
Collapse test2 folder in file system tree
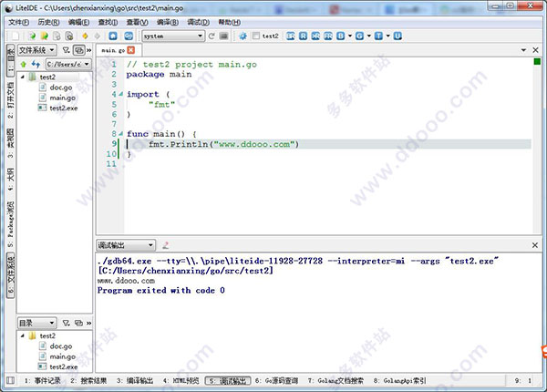pos(22,77)
